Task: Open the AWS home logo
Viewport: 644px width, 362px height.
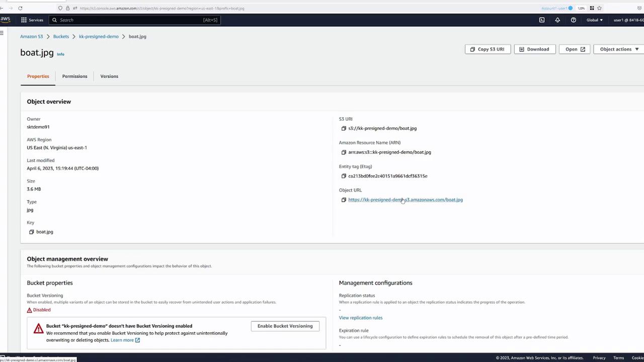Action: click(x=5, y=20)
